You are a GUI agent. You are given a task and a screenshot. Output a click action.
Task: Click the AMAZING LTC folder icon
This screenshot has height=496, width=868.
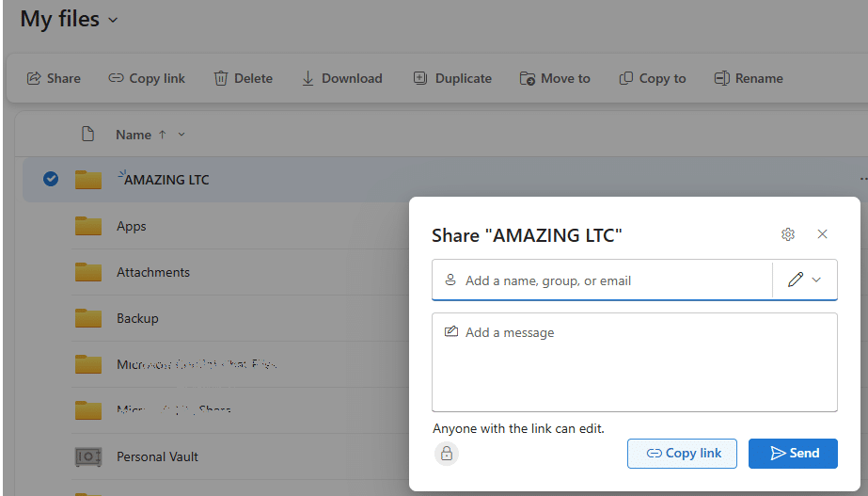point(88,180)
